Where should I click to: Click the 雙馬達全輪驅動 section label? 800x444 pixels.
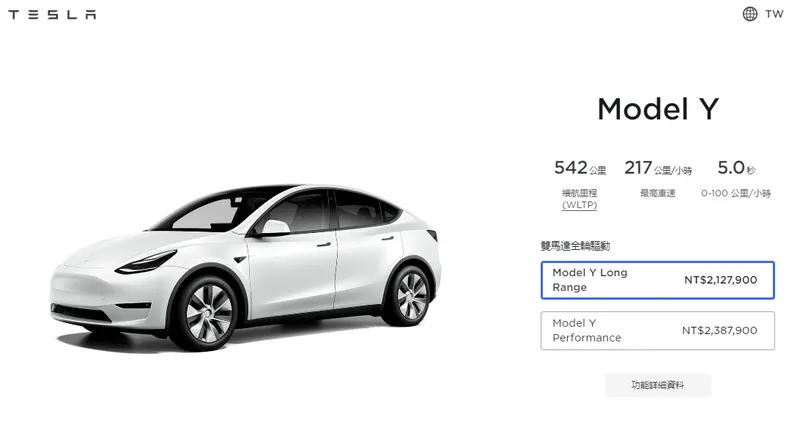[x=575, y=246]
